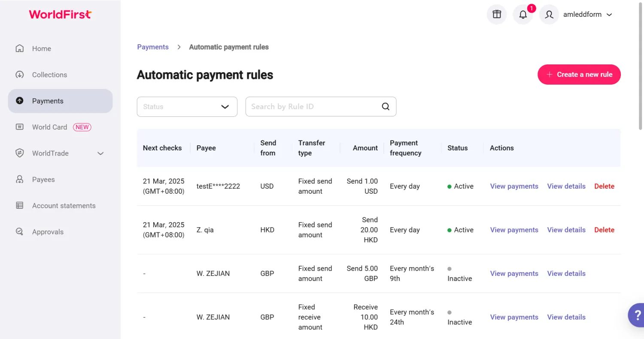Screen dimensions: 644x339
Task: Delete the Z. qia rule
Action: tap(604, 230)
